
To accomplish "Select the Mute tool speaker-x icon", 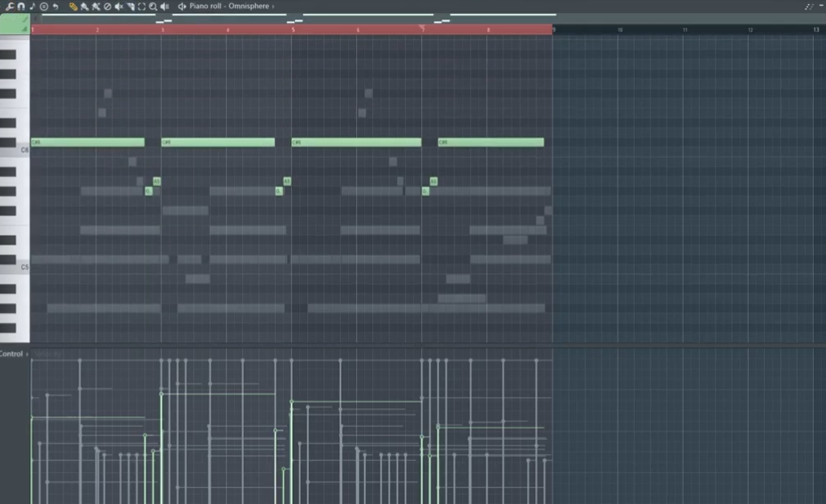I will tap(119, 7).
